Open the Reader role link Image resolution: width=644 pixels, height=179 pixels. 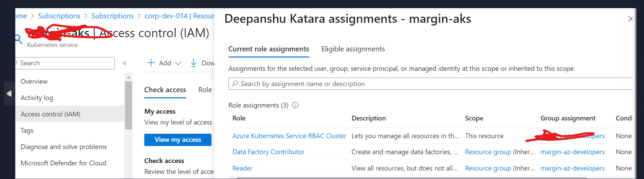coord(242,168)
